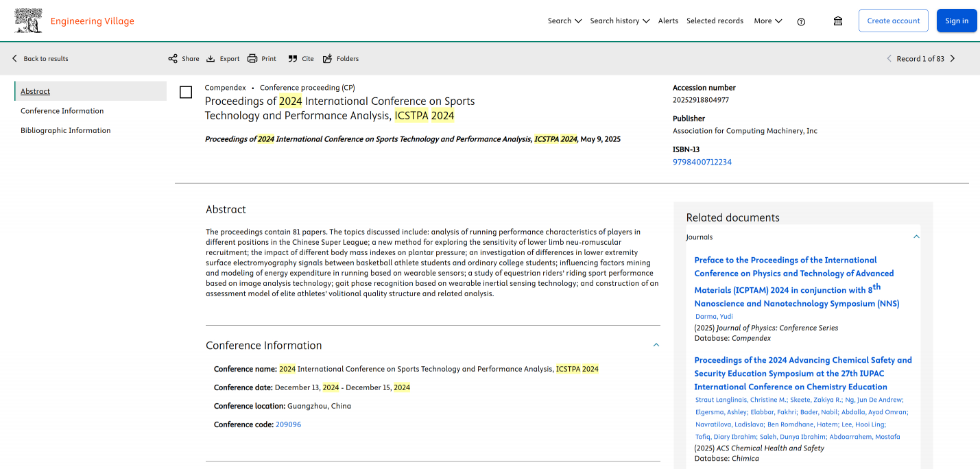Viewport: 980px width, 469px height.
Task: Click the Compendex database label above the title
Action: click(x=225, y=88)
